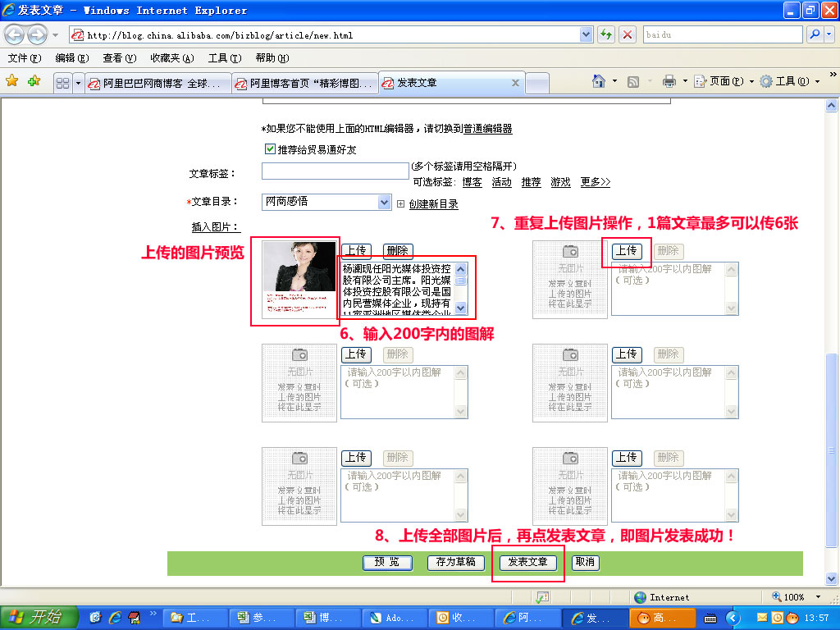840x630 pixels.
Task: Click the 存为草稿 save draft button
Action: click(455, 562)
